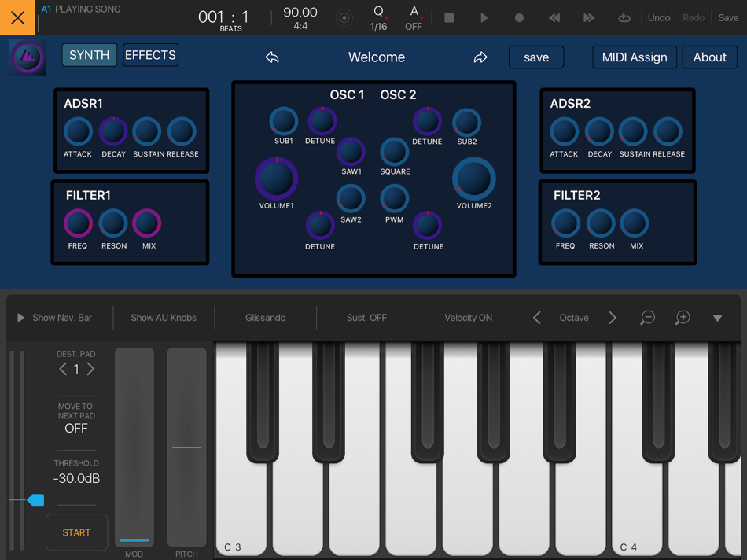Click Redo in the top bar

[x=694, y=17]
